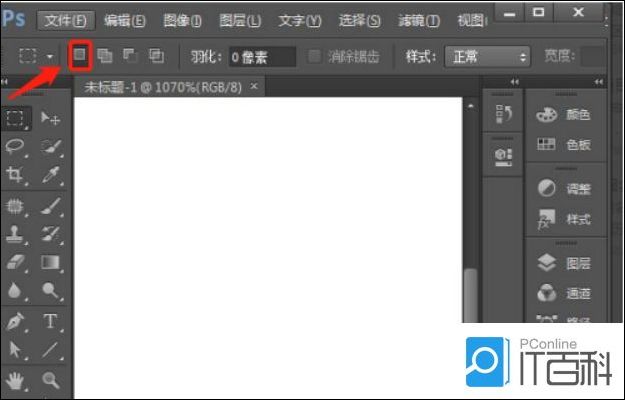Select the Crop tool
Viewport: 625px width, 400px height.
coord(15,175)
